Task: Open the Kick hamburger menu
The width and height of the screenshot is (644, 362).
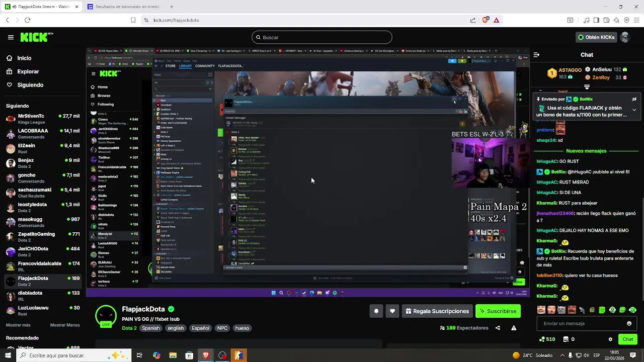Action: 11,37
